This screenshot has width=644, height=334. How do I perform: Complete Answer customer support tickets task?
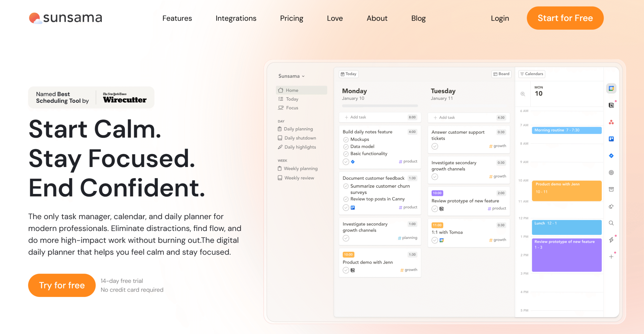pyautogui.click(x=435, y=146)
